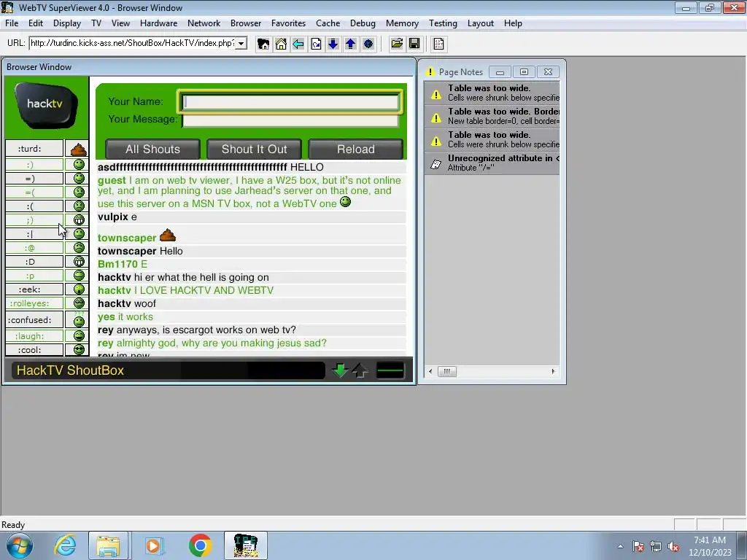Go to the yellow Home page icon
This screenshot has width=747, height=560.
click(x=281, y=44)
